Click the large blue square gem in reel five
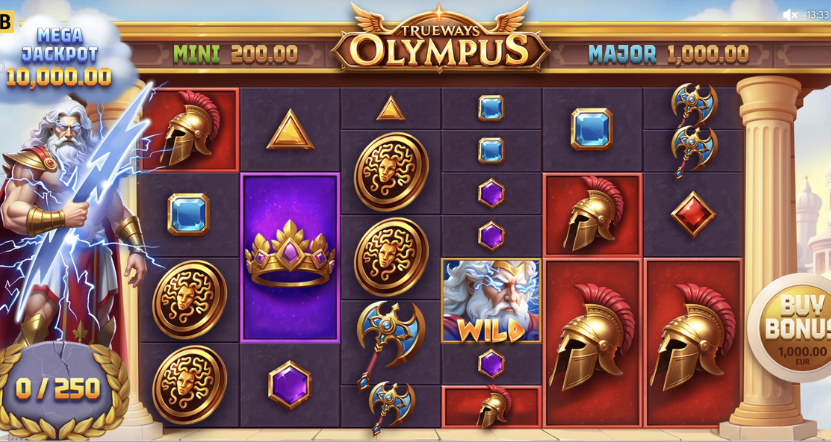Viewport: 831px width, 442px height. (x=591, y=129)
